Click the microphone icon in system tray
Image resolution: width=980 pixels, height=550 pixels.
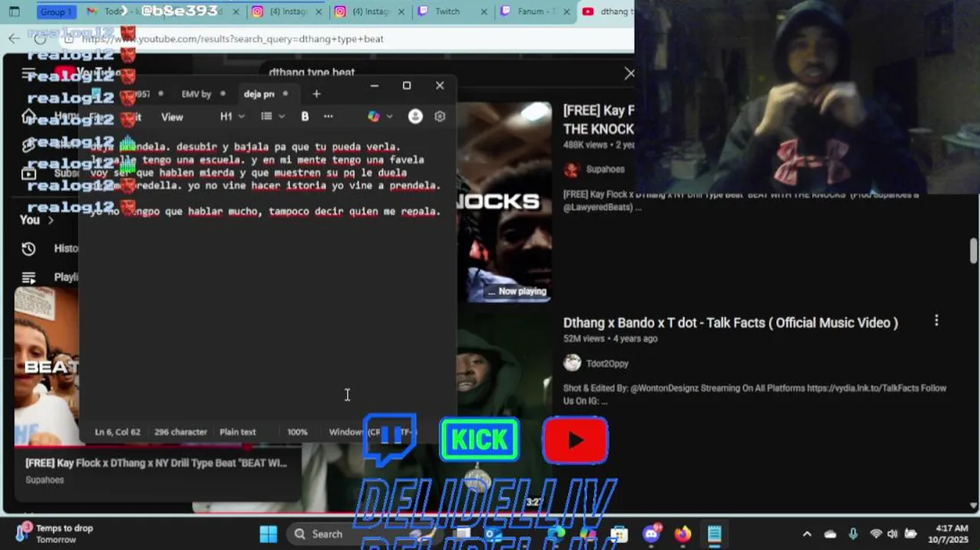pos(853,534)
